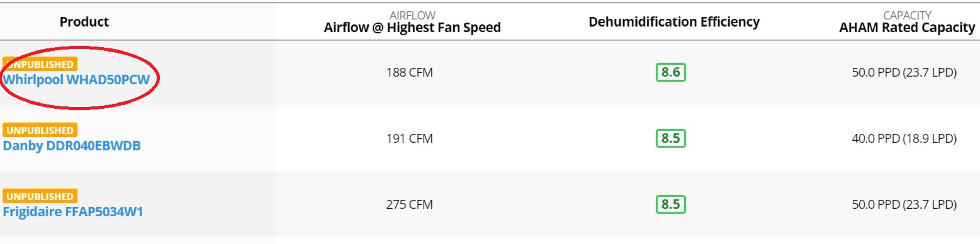This screenshot has height=244, width=980.
Task: Click the Product column header
Action: point(84,22)
